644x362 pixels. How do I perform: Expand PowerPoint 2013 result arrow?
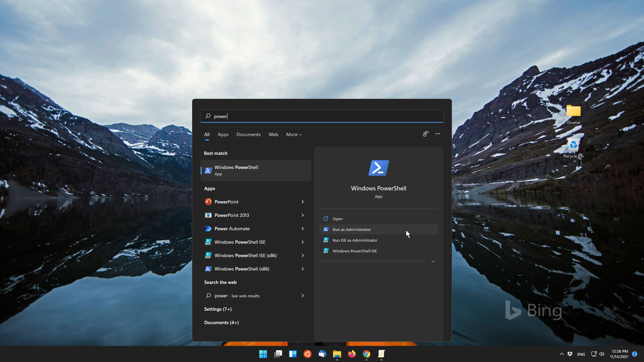pyautogui.click(x=303, y=215)
